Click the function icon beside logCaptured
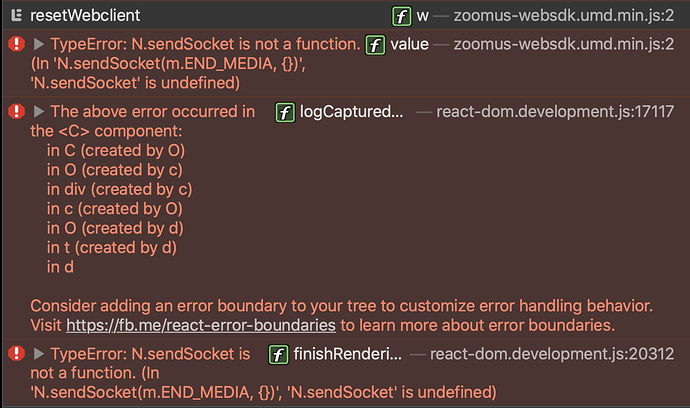This screenshot has height=408, width=690. click(x=285, y=113)
